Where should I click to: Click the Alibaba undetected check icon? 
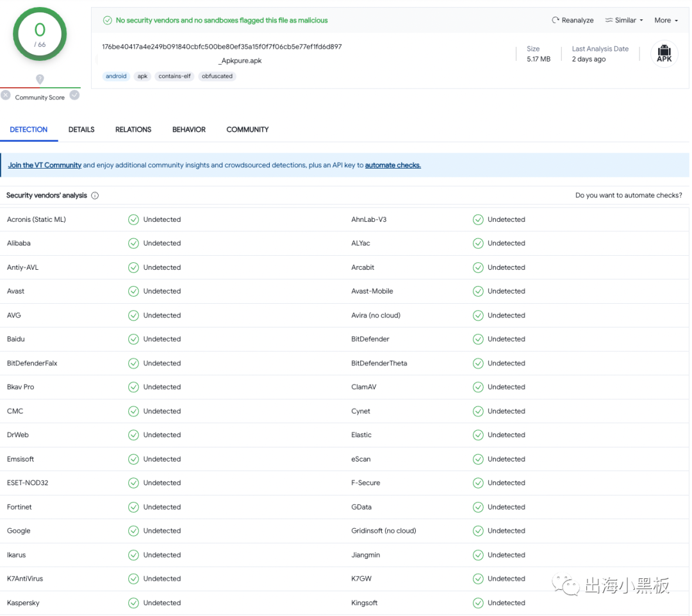[133, 244]
